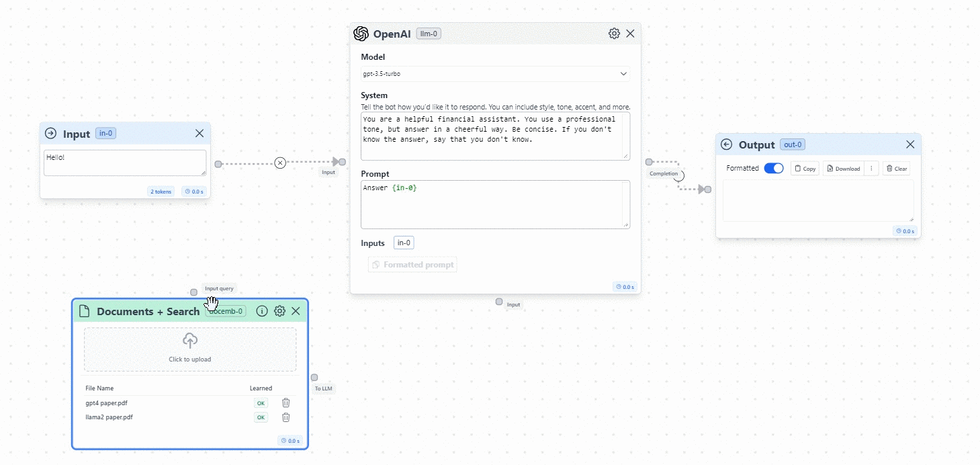The height and width of the screenshot is (465, 980).
Task: Click the out-0 ID badge
Action: point(793,144)
